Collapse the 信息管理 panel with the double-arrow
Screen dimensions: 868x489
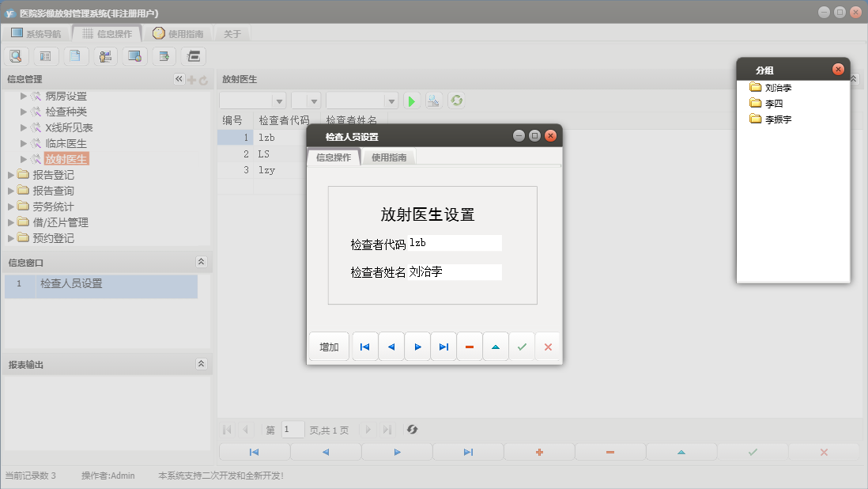click(179, 78)
